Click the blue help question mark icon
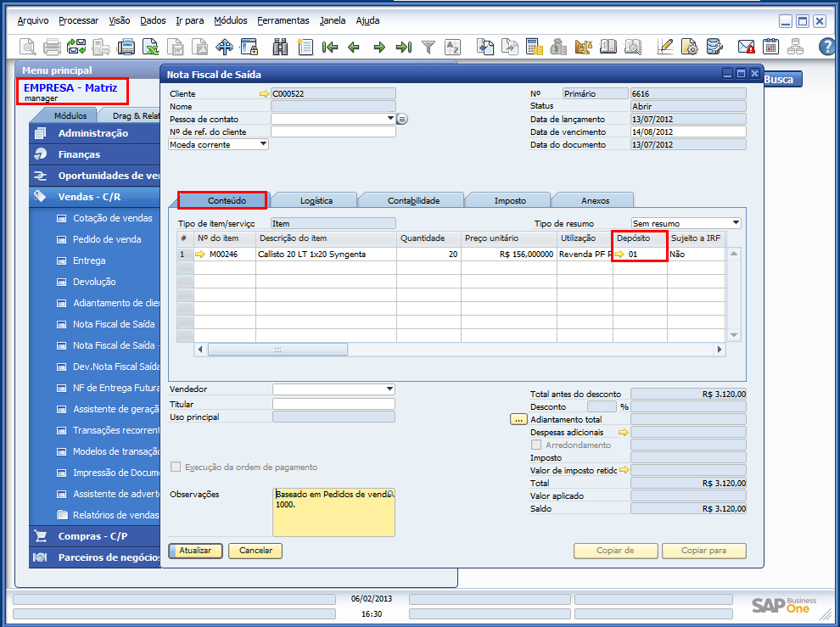This screenshot has width=840, height=627. tap(827, 48)
